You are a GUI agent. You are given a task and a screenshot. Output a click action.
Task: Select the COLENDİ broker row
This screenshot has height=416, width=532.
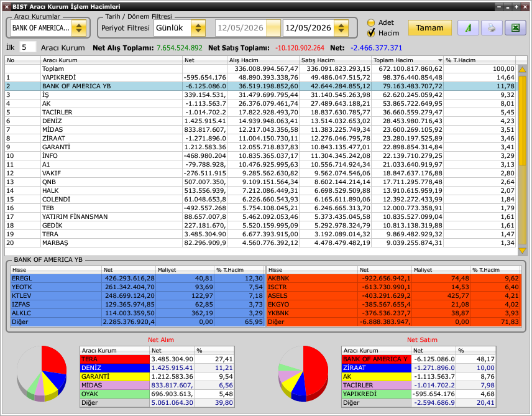pos(260,200)
